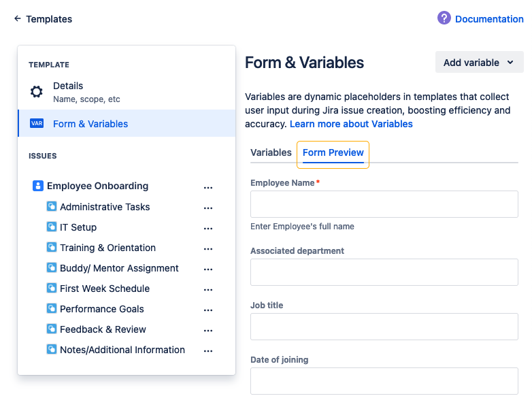Screen dimensions: 532x411
Task: Open the Add variable dropdown
Action: 479,63
